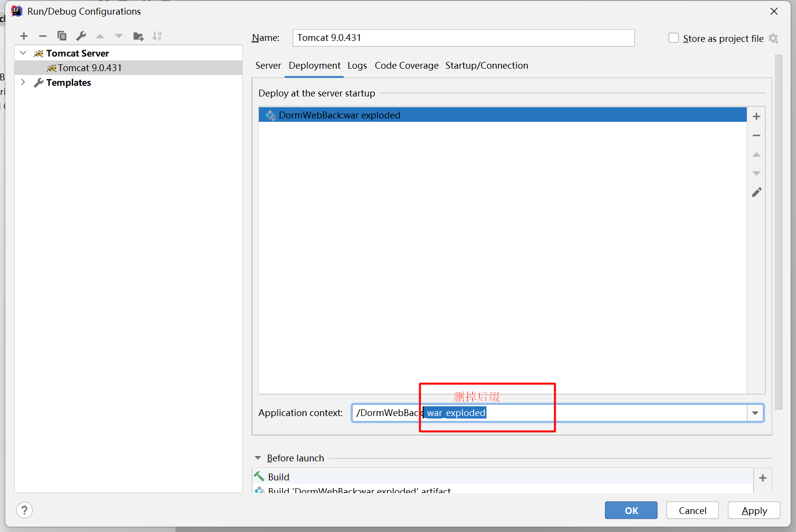
Task: Confirm with the OK button
Action: coord(631,510)
